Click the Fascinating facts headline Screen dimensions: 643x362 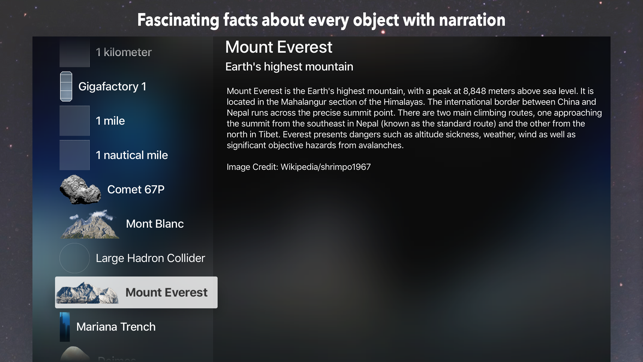(321, 20)
